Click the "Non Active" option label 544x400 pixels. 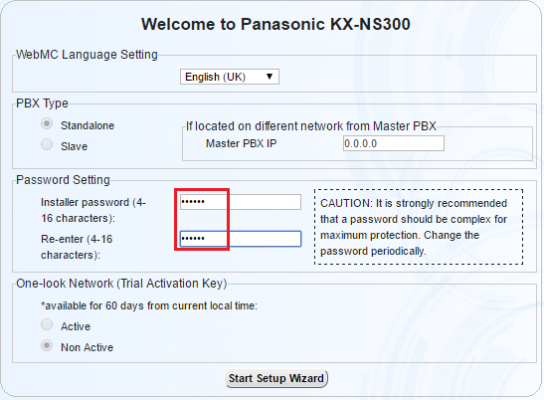point(87,347)
